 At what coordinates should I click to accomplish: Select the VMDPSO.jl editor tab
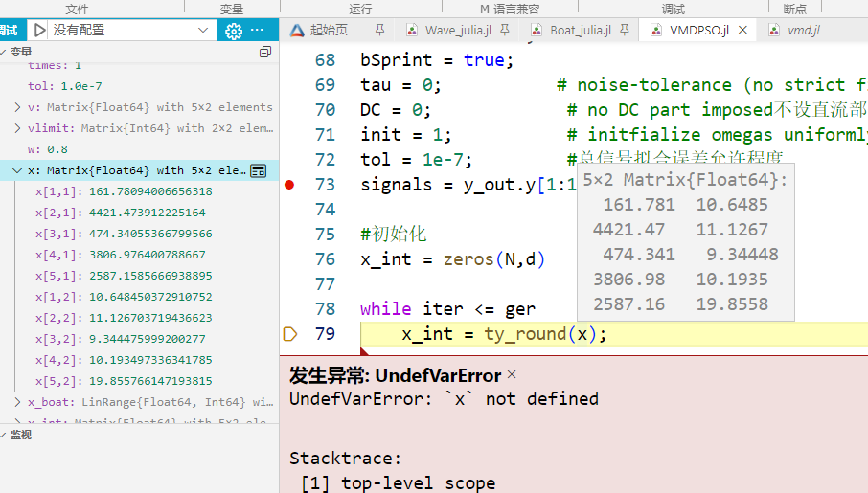698,30
